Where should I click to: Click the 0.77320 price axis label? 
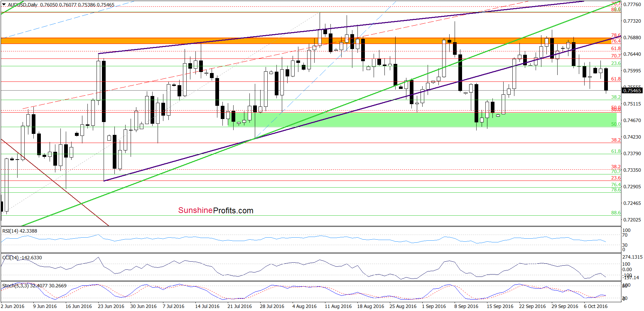click(x=632, y=21)
